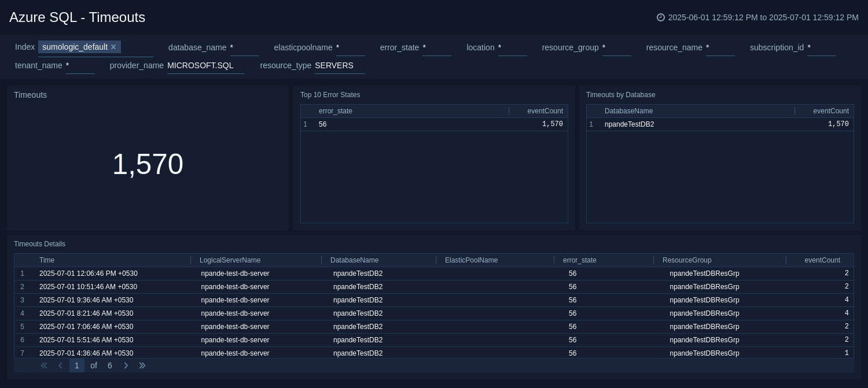Viewport: 868px width, 388px height.
Task: Sort Timeouts Details by LogicalServerName column
Action: 230,260
